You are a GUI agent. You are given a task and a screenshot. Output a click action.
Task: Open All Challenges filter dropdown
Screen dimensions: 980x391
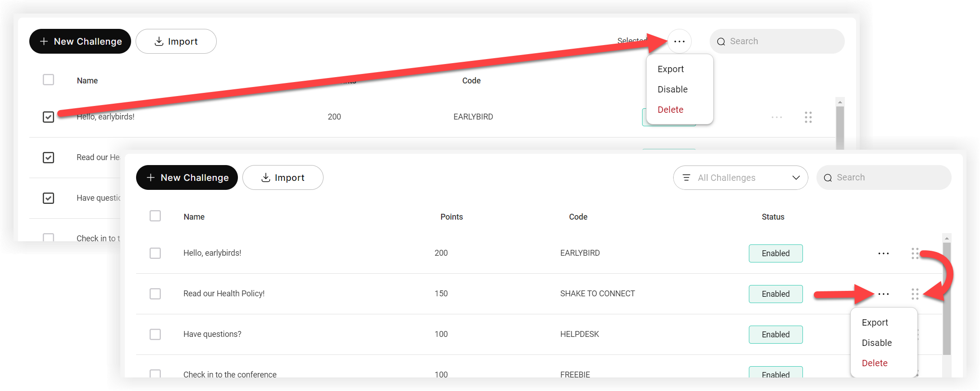coord(741,178)
